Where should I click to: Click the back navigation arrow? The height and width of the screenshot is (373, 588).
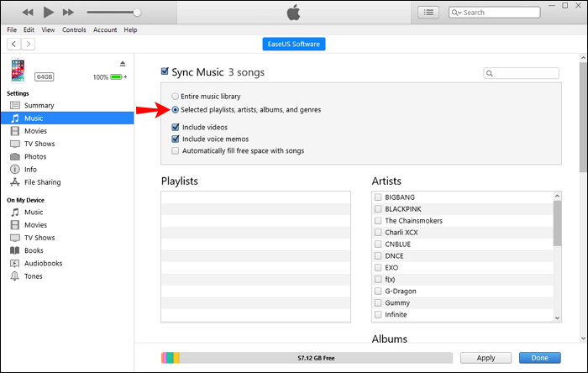(x=13, y=44)
